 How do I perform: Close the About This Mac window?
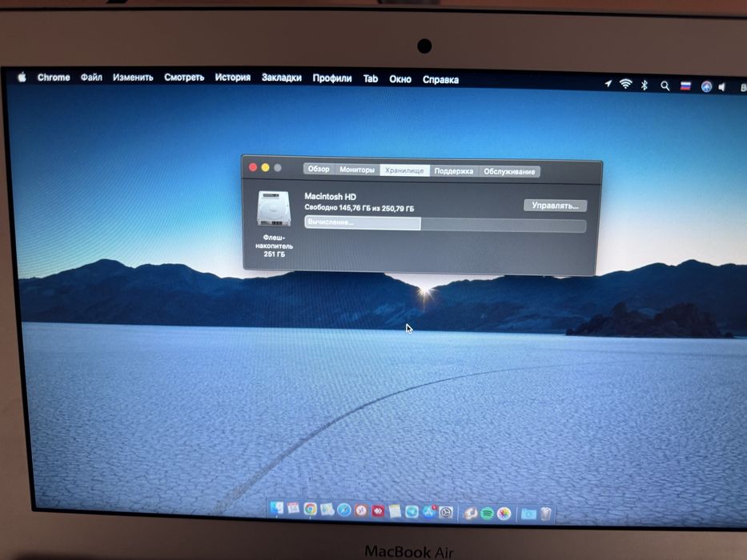pyautogui.click(x=253, y=167)
